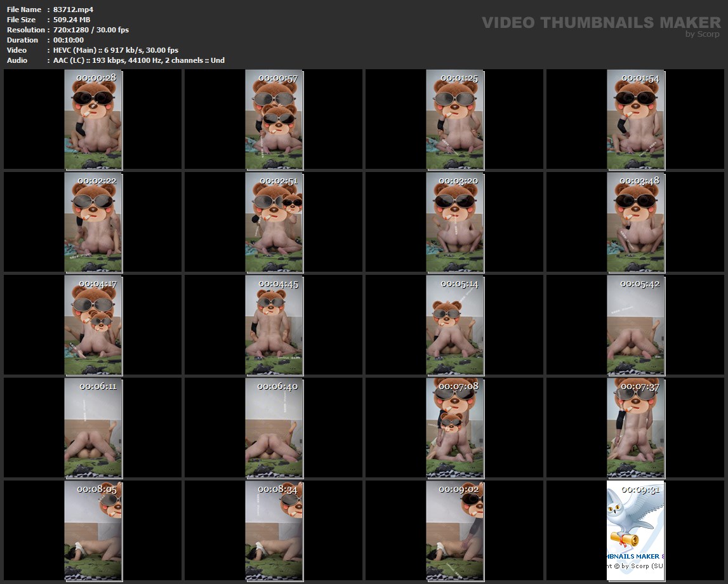Click the thumbnail at 00:03:20
728x584 pixels.
pyautogui.click(x=454, y=223)
